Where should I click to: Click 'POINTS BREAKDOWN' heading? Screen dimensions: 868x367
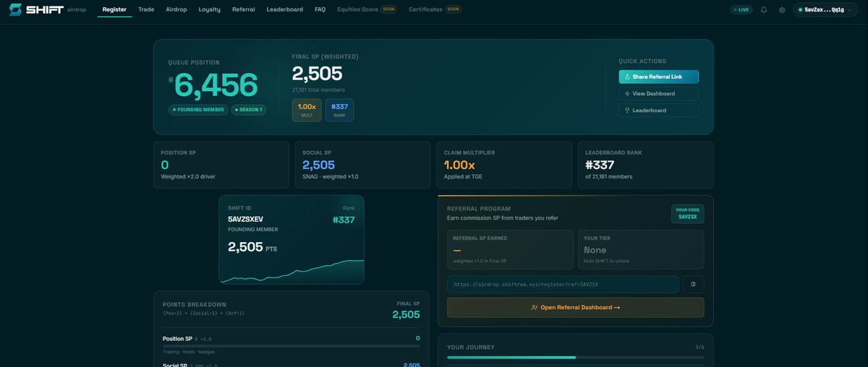195,305
